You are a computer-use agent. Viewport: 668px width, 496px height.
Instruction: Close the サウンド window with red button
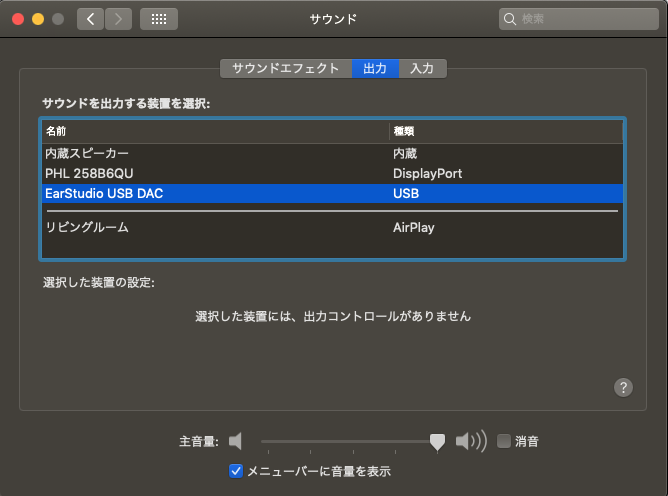click(x=18, y=19)
